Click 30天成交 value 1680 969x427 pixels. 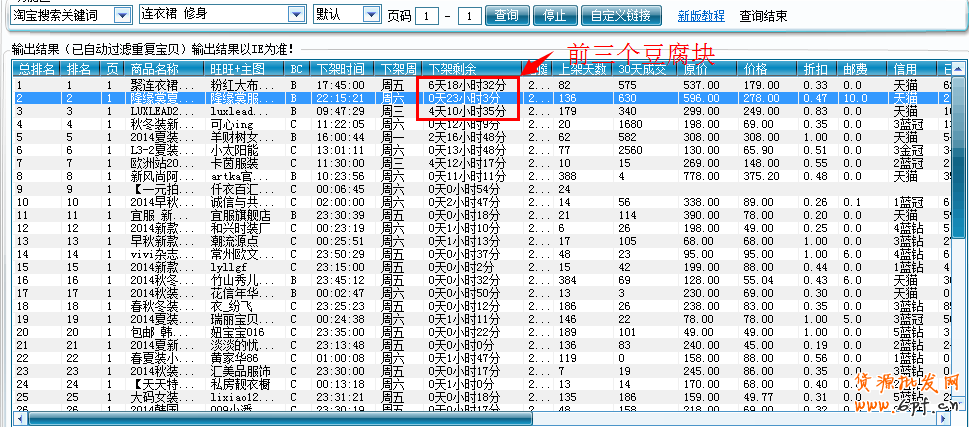(632, 124)
